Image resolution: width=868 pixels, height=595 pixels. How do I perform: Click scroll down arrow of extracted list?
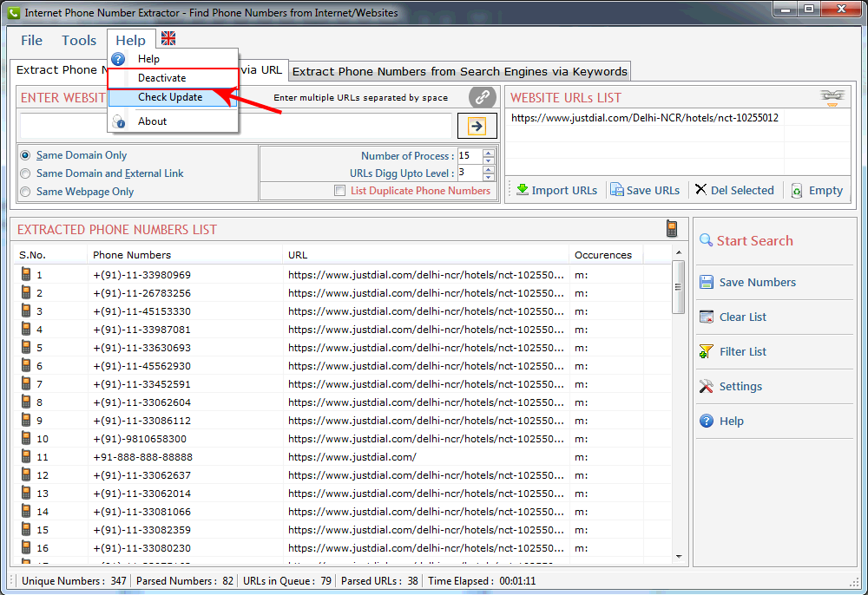tap(679, 557)
